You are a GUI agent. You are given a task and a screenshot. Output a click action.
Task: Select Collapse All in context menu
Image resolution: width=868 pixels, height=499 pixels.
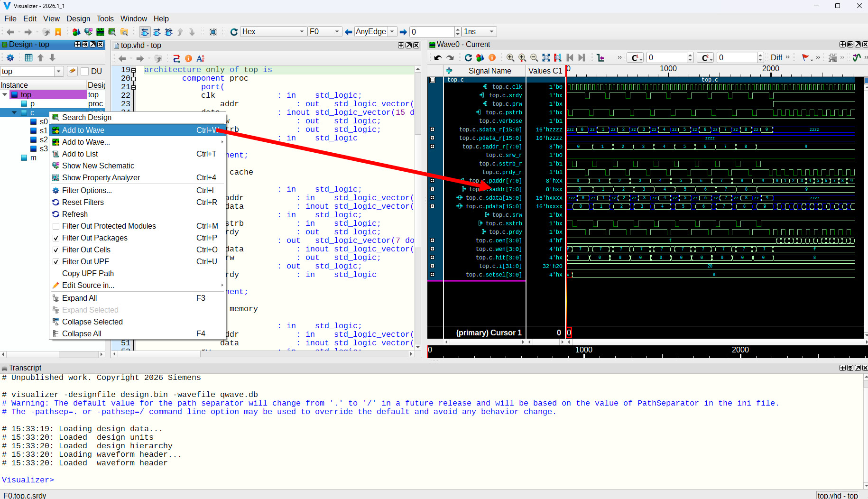pos(138,333)
